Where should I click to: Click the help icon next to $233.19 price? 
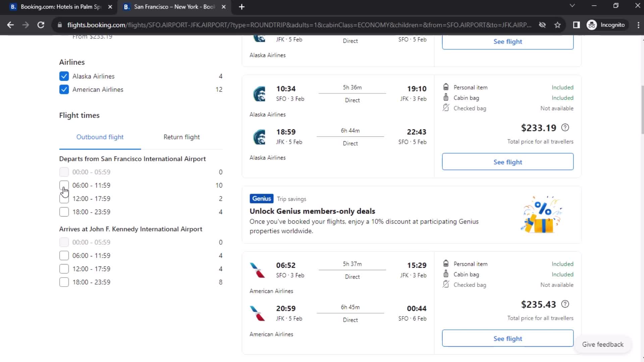pyautogui.click(x=566, y=128)
